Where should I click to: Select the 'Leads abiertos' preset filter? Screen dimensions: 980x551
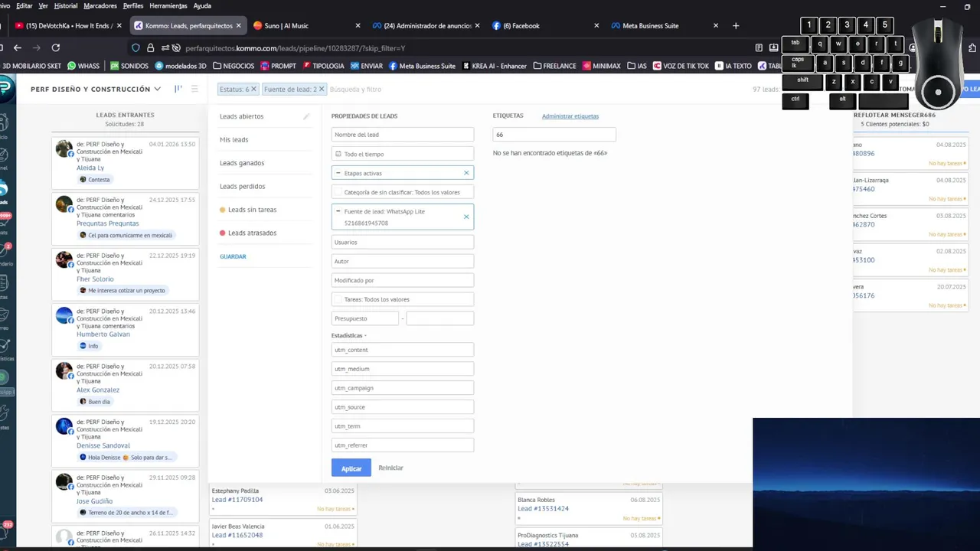point(241,116)
